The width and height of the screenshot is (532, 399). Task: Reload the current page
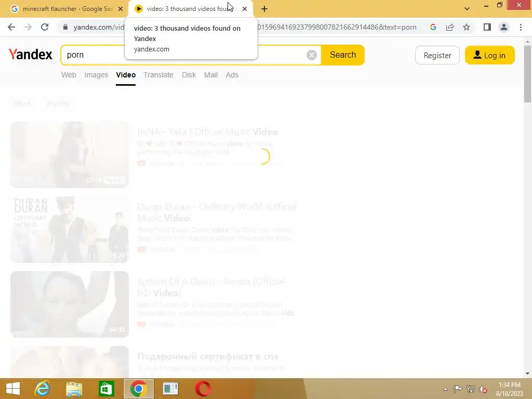(x=45, y=27)
